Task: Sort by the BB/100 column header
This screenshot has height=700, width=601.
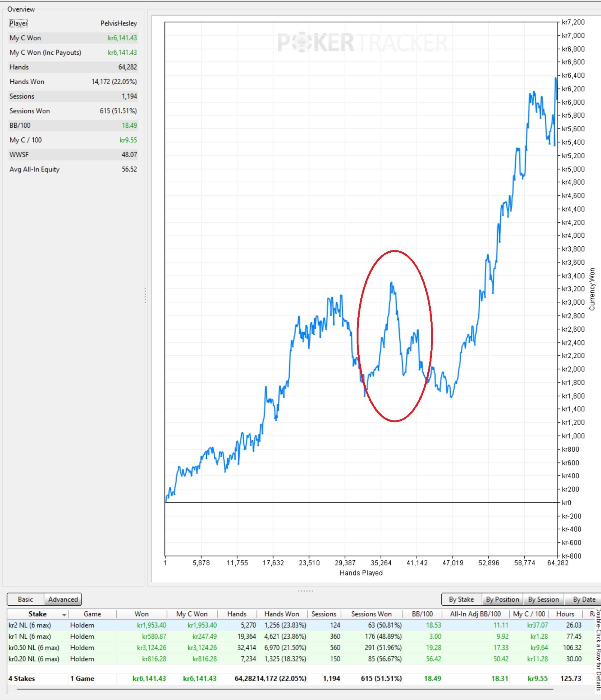Action: point(422,614)
